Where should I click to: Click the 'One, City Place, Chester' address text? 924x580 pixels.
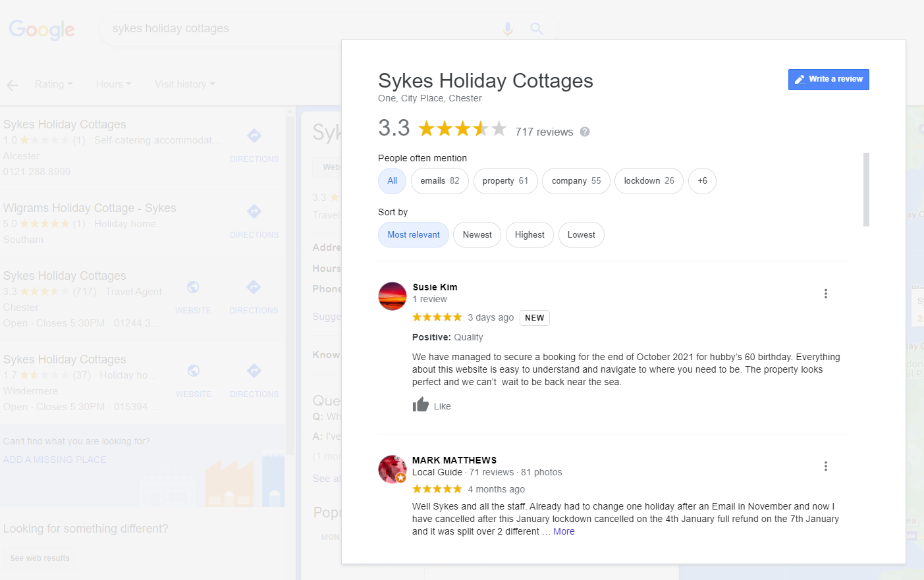click(430, 98)
